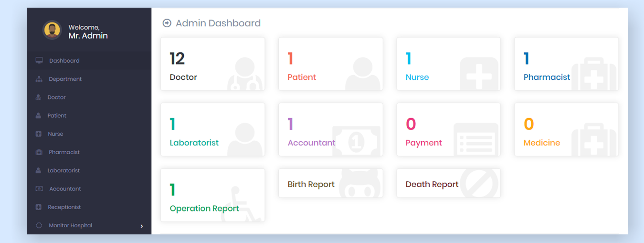
Task: Click the Accountant money sidebar icon
Action: 39,189
